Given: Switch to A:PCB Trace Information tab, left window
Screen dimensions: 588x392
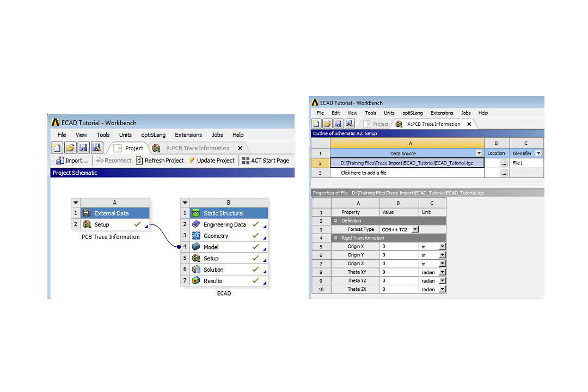Looking at the screenshot, I should tap(198, 148).
